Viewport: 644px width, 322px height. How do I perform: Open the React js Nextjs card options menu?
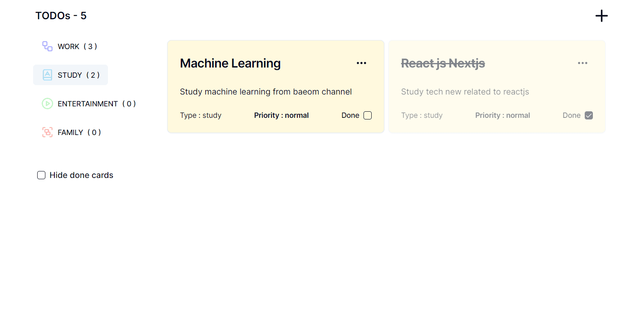click(583, 63)
